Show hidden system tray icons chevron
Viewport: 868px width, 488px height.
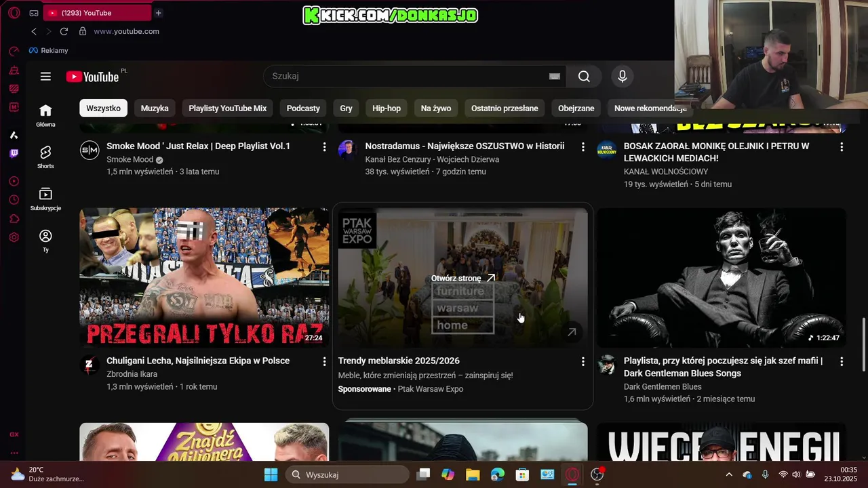click(729, 474)
